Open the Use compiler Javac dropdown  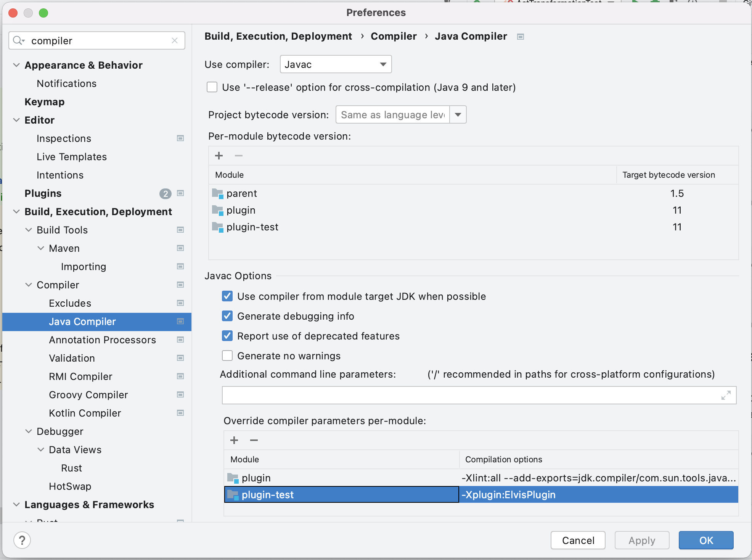[336, 64]
